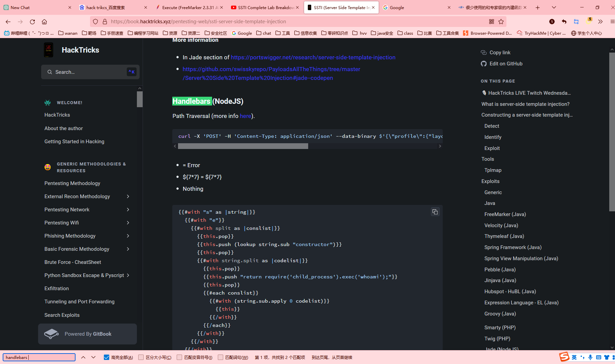Close the Google tab
615x364 pixels.
(x=449, y=7)
